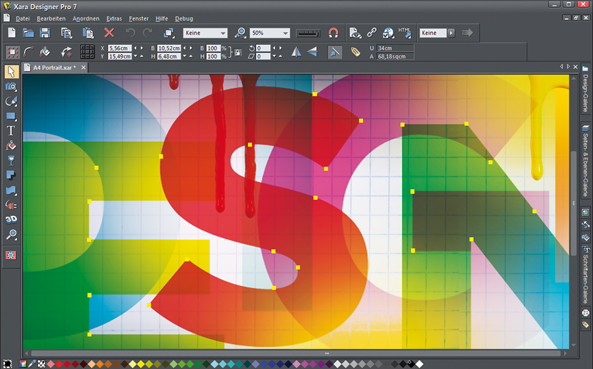Open a file with folder icon

28,33
